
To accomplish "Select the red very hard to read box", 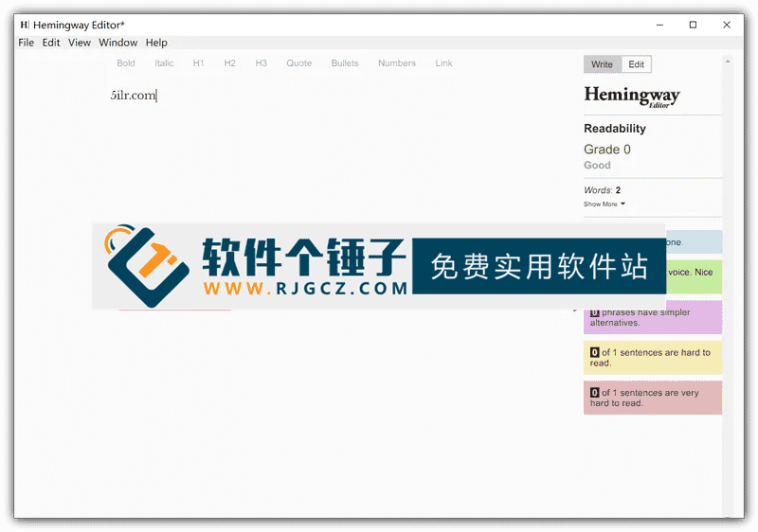I will click(653, 398).
